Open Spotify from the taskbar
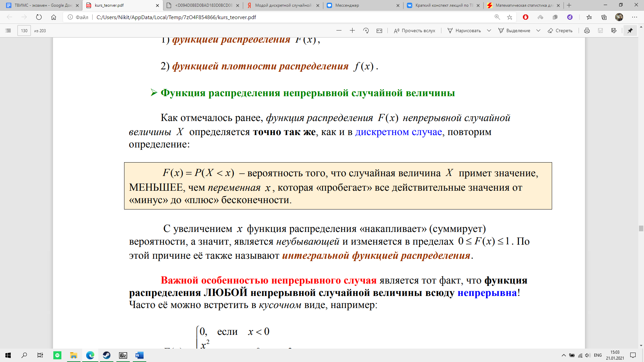644x362 pixels. (x=57, y=355)
